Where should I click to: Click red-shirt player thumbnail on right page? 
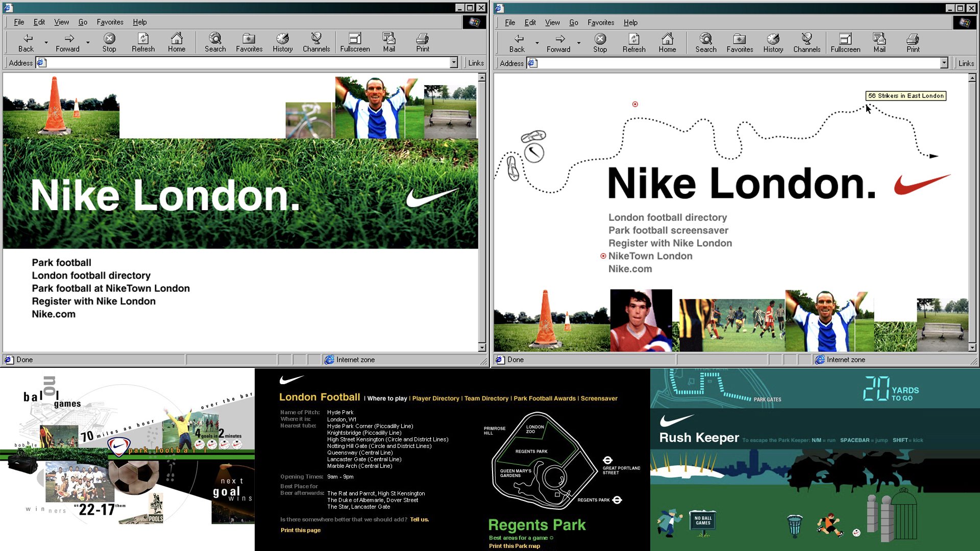click(641, 320)
